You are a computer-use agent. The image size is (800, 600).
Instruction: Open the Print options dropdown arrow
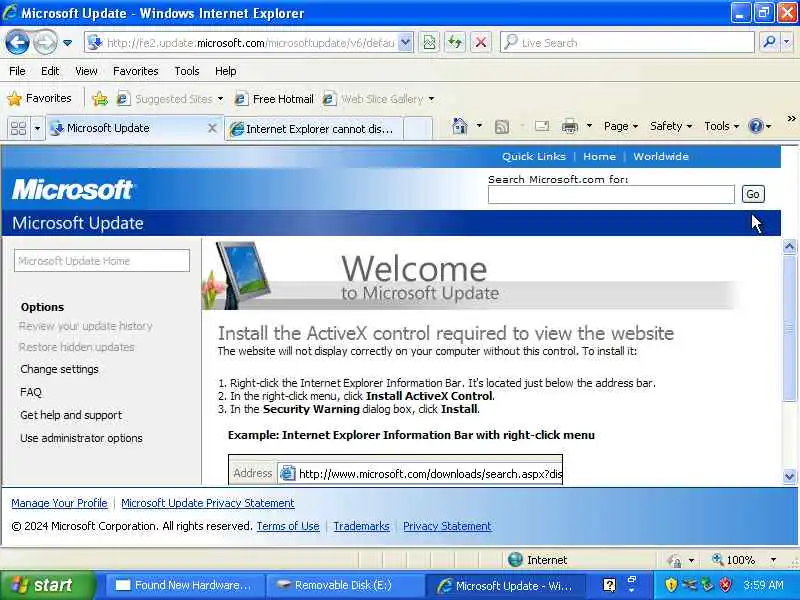click(589, 126)
